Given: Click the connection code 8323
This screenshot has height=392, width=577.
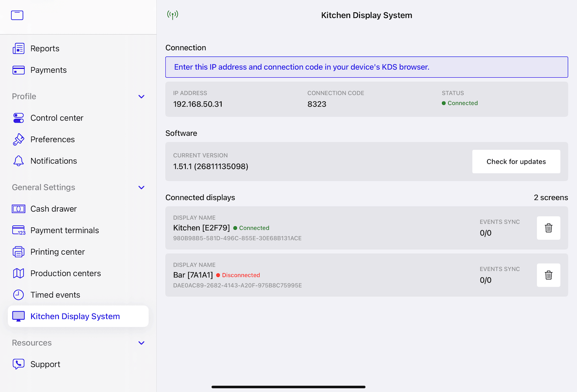Looking at the screenshot, I should [317, 104].
